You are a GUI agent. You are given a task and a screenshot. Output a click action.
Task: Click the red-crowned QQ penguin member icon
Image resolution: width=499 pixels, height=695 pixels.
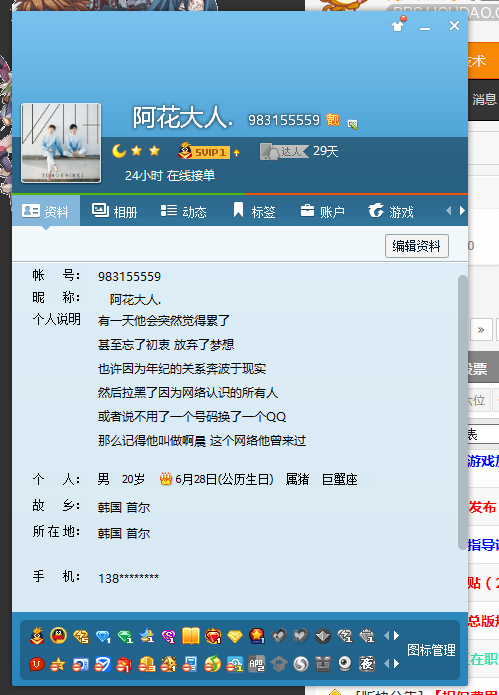click(x=37, y=636)
